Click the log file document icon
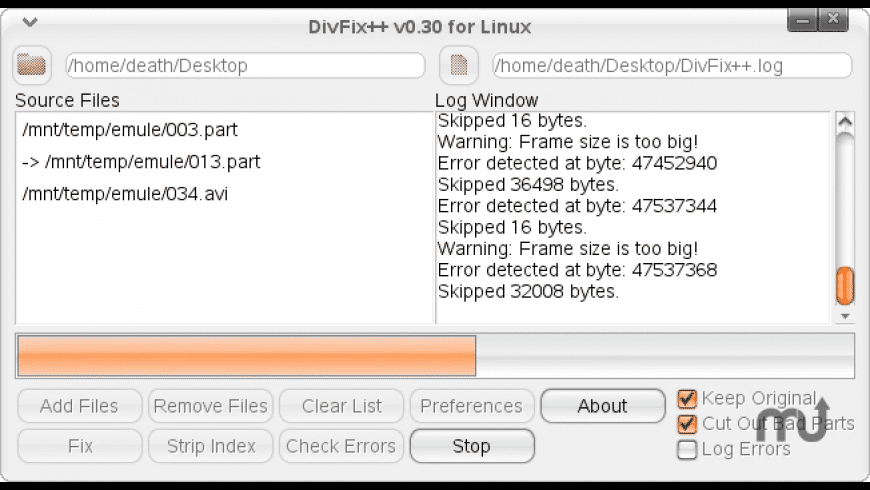870x490 pixels. click(x=459, y=66)
